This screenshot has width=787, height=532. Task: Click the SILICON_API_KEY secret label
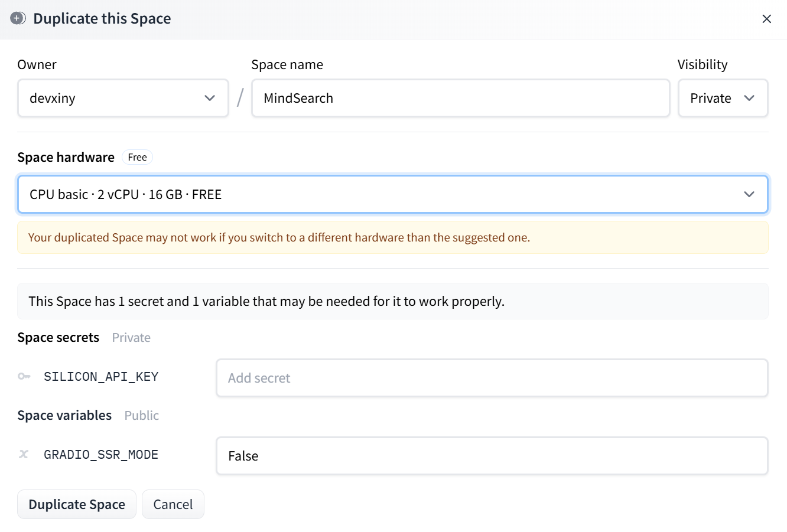point(101,377)
